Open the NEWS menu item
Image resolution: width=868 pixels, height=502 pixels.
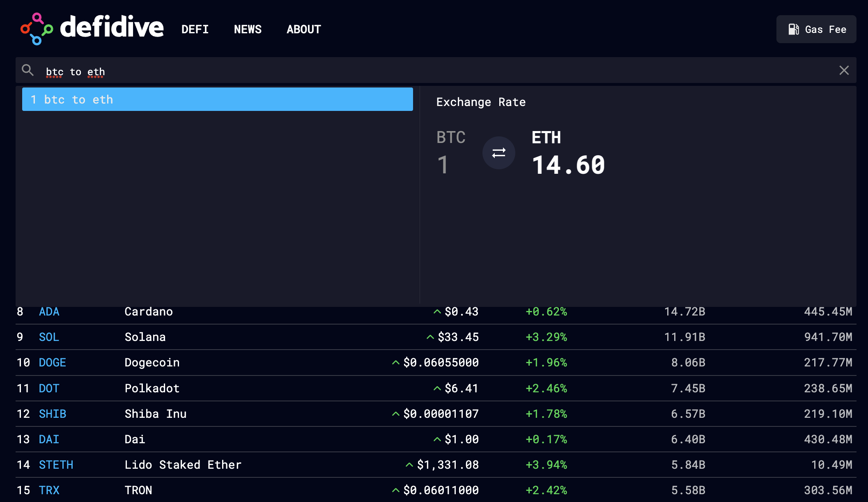click(x=248, y=30)
